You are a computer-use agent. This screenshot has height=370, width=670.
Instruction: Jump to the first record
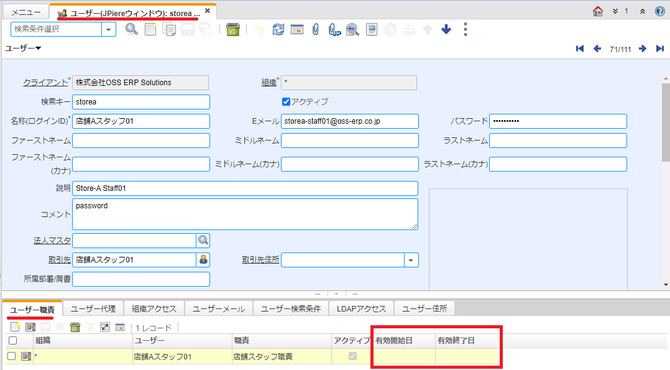(x=580, y=49)
